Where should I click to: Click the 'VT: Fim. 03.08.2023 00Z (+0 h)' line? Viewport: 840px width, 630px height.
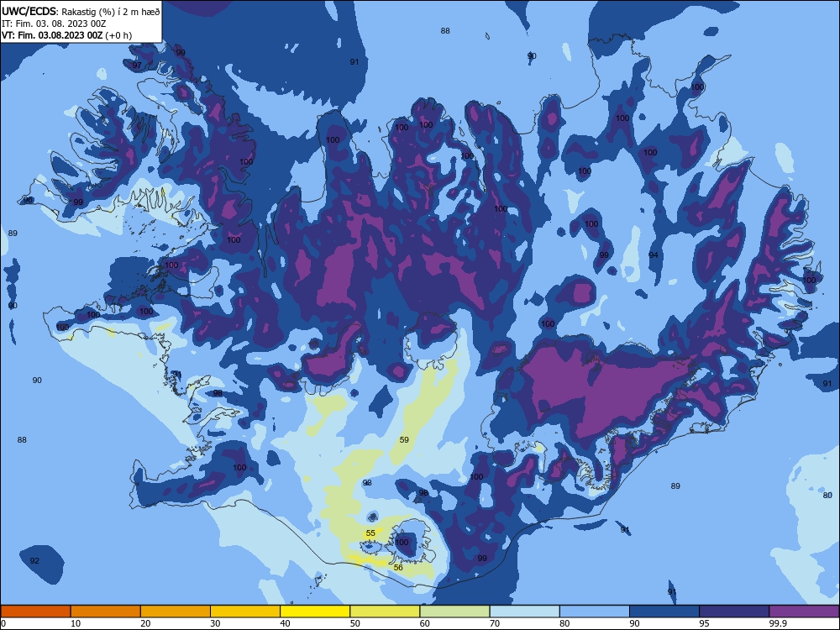(66, 35)
